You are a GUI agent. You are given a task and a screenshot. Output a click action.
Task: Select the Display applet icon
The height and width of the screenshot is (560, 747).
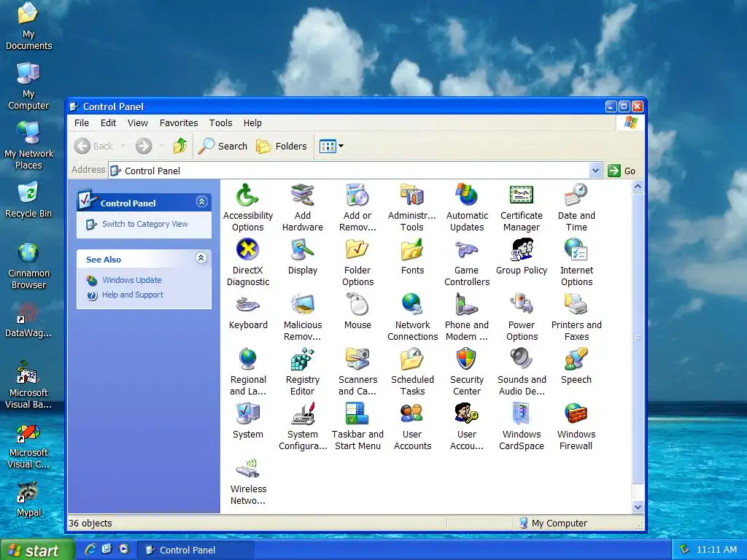[303, 249]
